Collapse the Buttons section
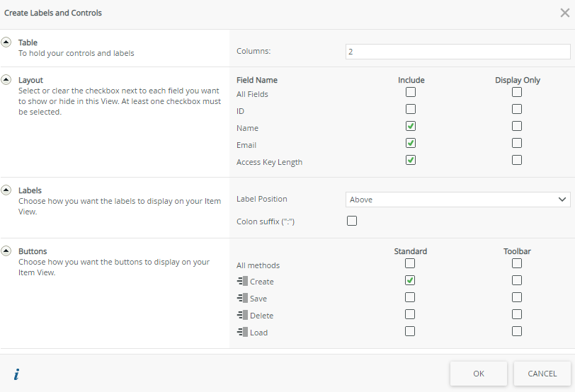This screenshot has width=575, height=392. (x=7, y=251)
